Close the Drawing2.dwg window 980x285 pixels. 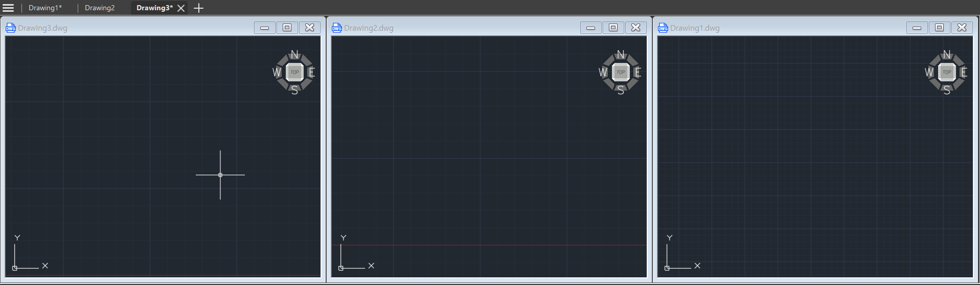[x=636, y=28]
